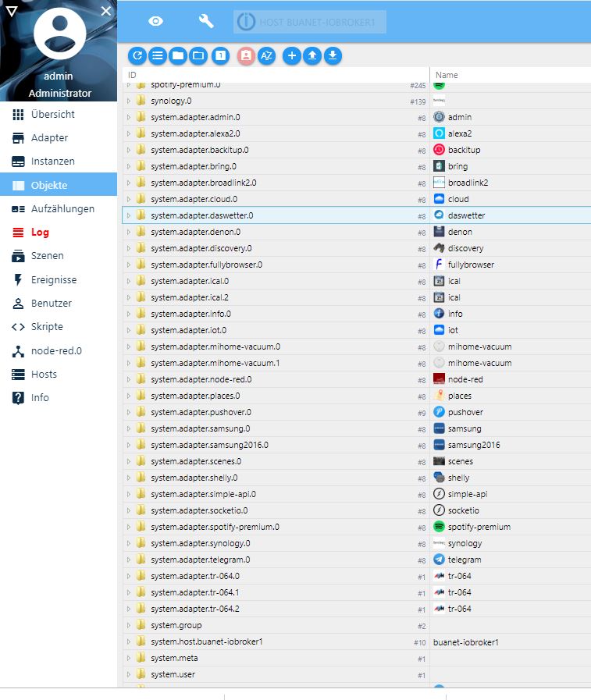Select the system.adapter.broadlink2.0 row
Image resolution: width=591 pixels, height=700 pixels.
coord(357,183)
